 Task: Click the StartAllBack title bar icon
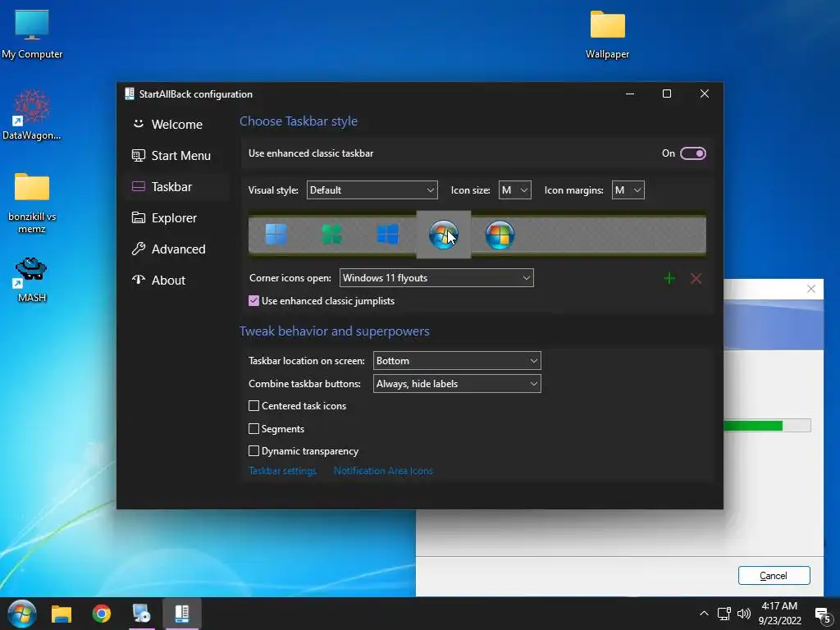pyautogui.click(x=129, y=94)
